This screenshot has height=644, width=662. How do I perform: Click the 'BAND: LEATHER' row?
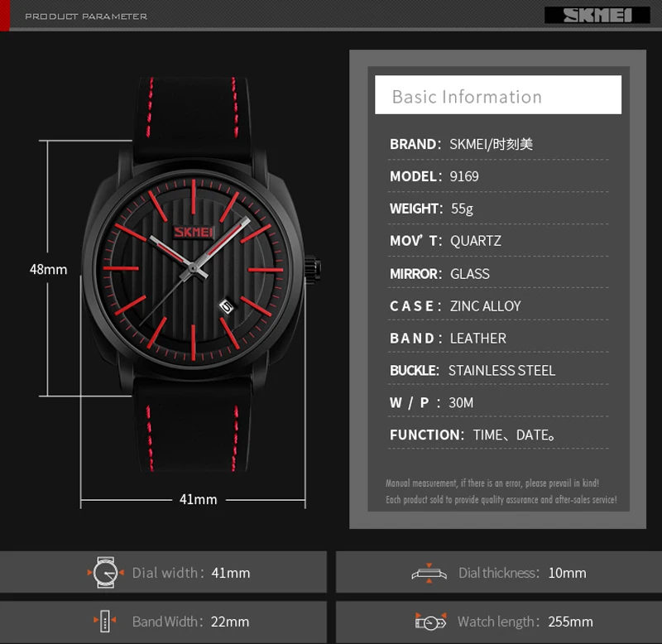point(498,338)
